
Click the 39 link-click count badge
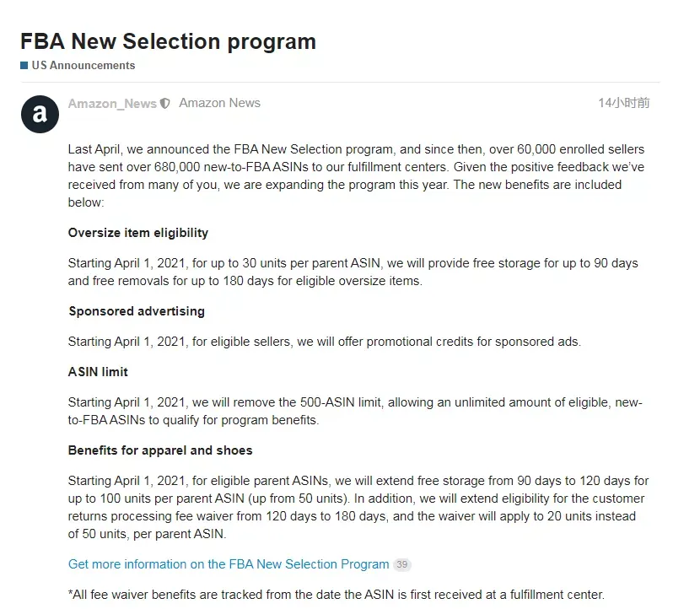401,565
